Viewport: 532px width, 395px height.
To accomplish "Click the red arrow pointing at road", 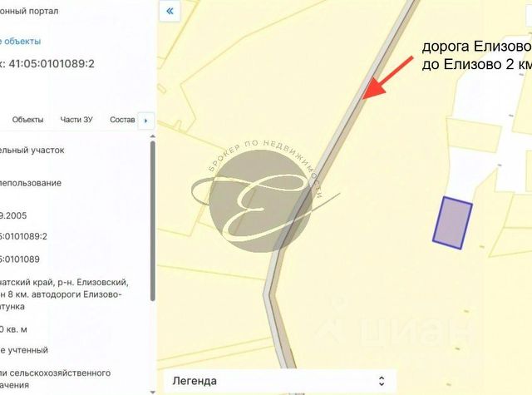I will click(x=388, y=77).
